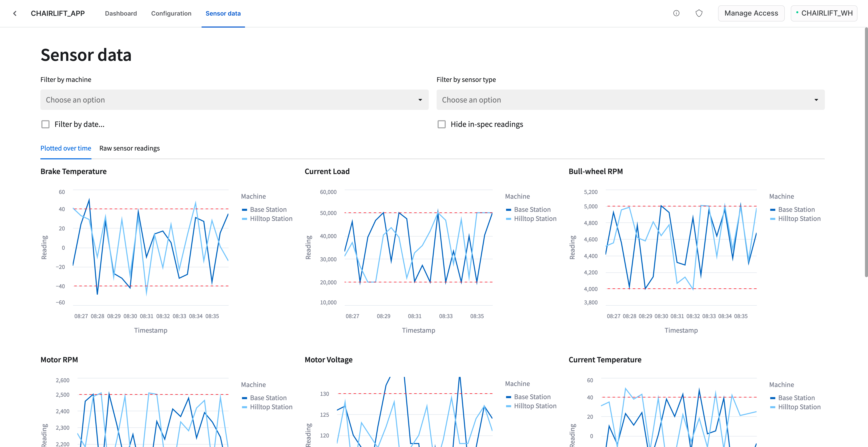The height and width of the screenshot is (447, 868).
Task: Toggle Base Station in Brake Temperature legend
Action: 268,209
